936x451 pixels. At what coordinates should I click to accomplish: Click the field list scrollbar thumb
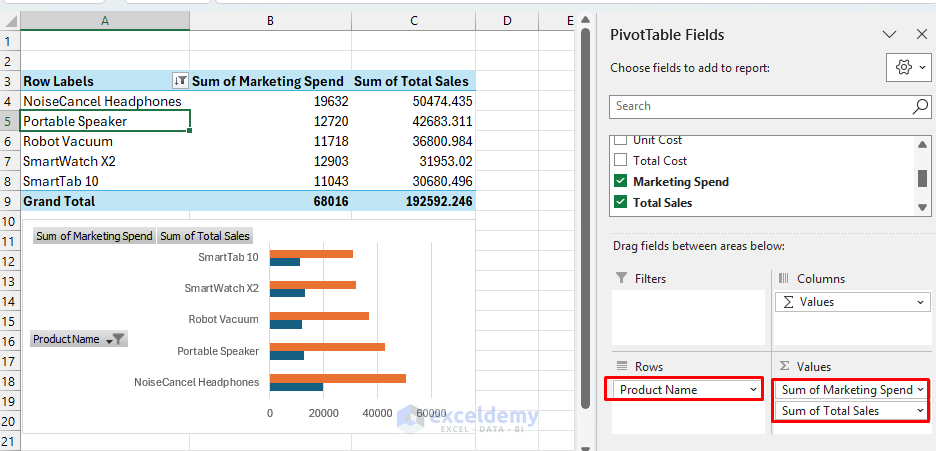pos(922,178)
